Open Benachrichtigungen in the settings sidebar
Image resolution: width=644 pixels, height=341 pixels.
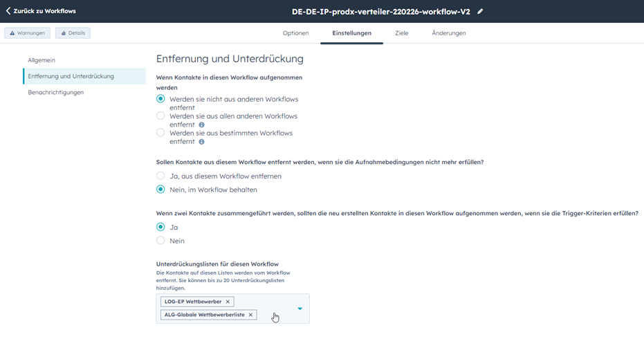(x=56, y=92)
